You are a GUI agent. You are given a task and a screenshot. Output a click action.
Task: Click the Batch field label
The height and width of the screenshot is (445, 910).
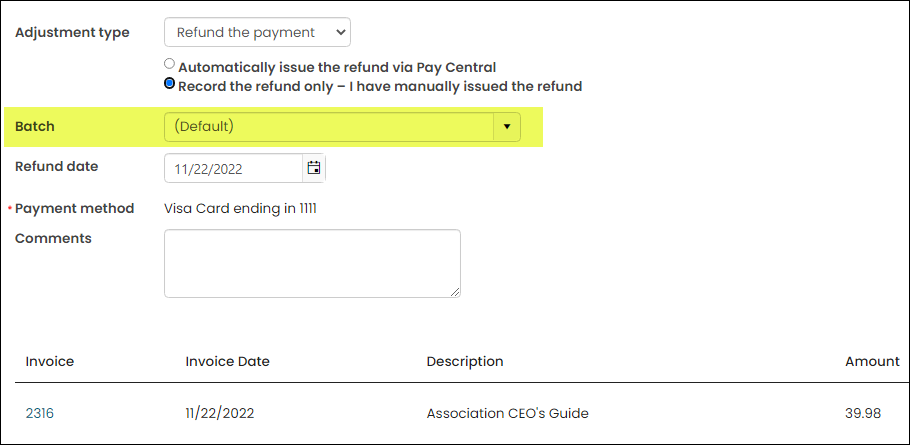(35, 126)
